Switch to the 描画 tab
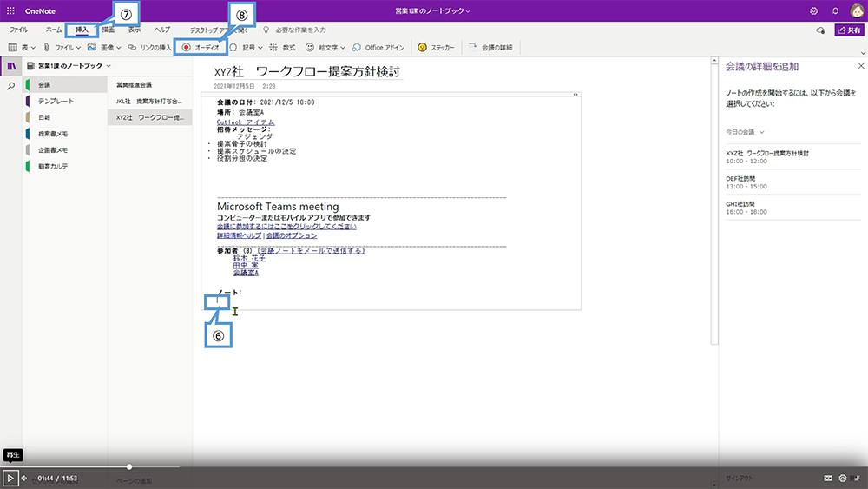This screenshot has height=489, width=868. (108, 30)
